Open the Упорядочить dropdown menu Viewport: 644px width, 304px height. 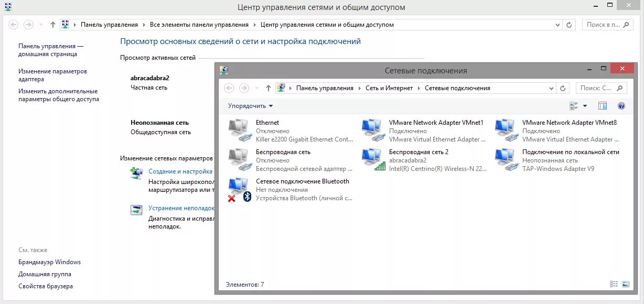pyautogui.click(x=251, y=106)
